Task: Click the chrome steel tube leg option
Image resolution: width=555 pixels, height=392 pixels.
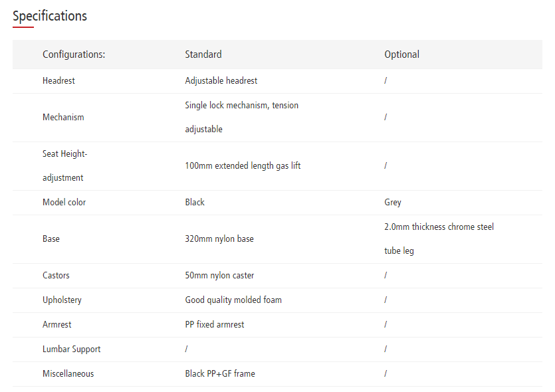Action: coord(439,239)
